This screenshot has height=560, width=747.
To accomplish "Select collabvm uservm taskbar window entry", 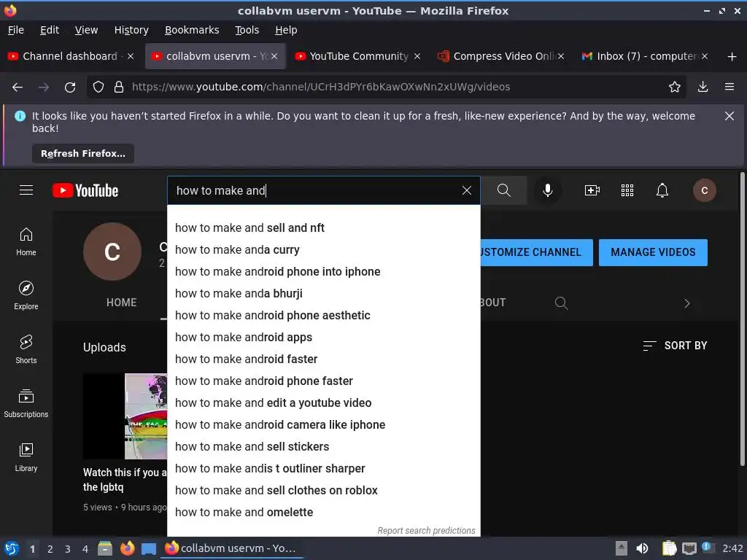I will tap(232, 548).
